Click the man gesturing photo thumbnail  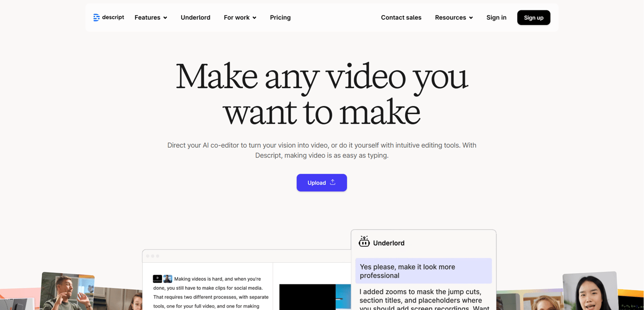pos(67,291)
